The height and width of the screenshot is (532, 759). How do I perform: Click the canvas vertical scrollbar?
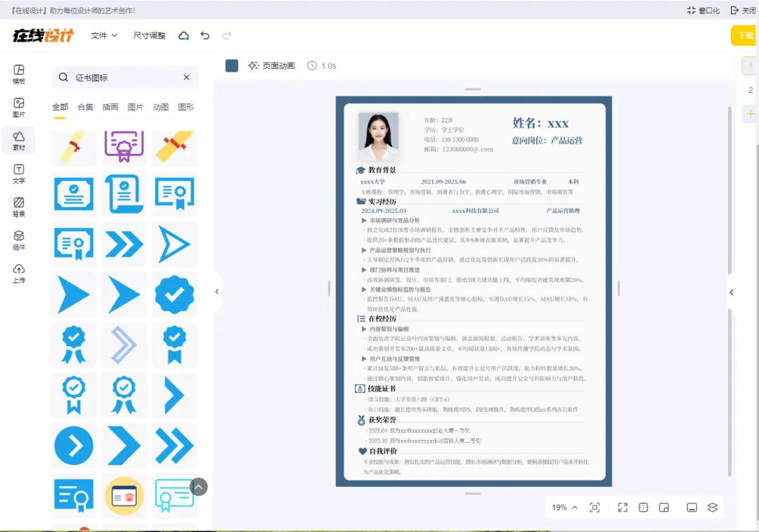click(x=730, y=290)
